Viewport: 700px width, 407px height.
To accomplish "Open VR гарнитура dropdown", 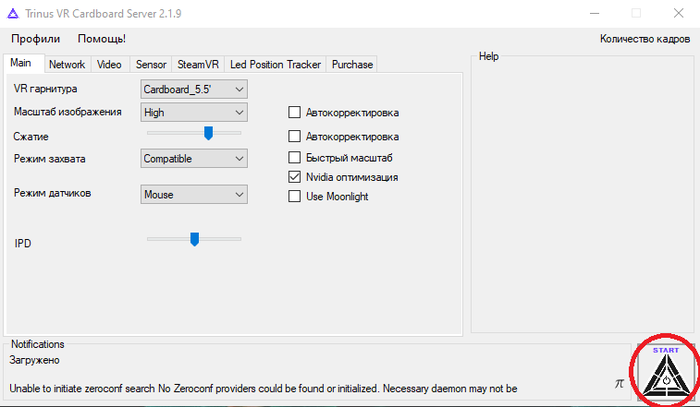I will pyautogui.click(x=194, y=89).
